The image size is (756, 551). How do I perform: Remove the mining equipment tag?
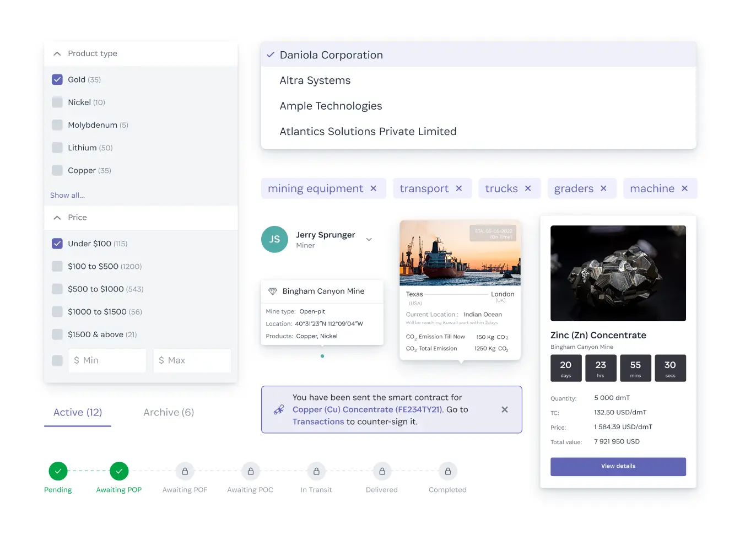click(374, 188)
